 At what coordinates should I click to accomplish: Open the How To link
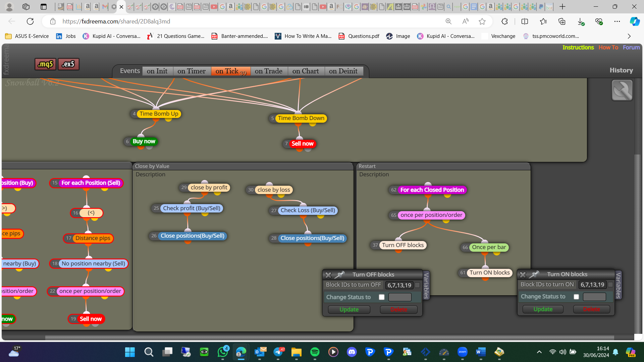click(x=608, y=48)
